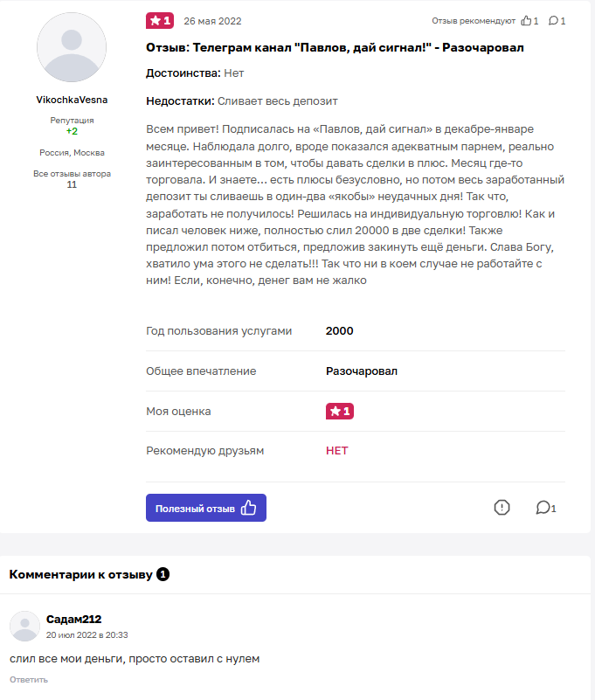
Task: Click the comments count badge by 'Комментарии к отзыву'
Action: coord(163,574)
